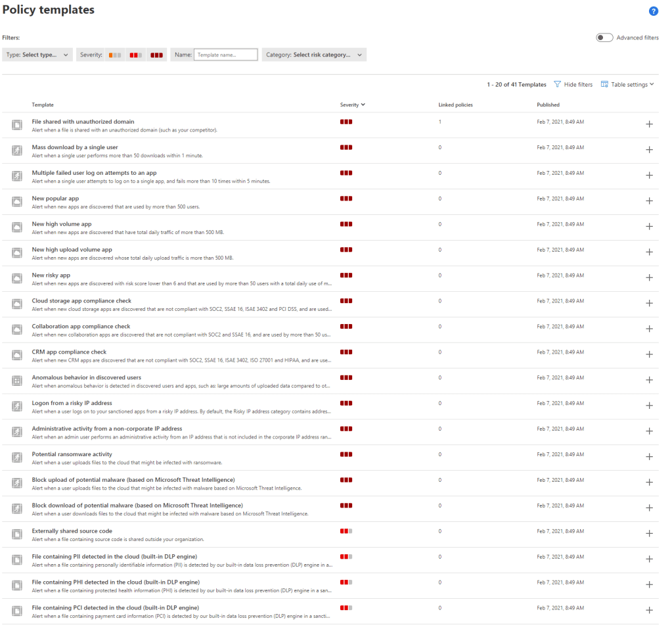Click the blue help question mark icon
672x637 pixels.
tap(653, 11)
